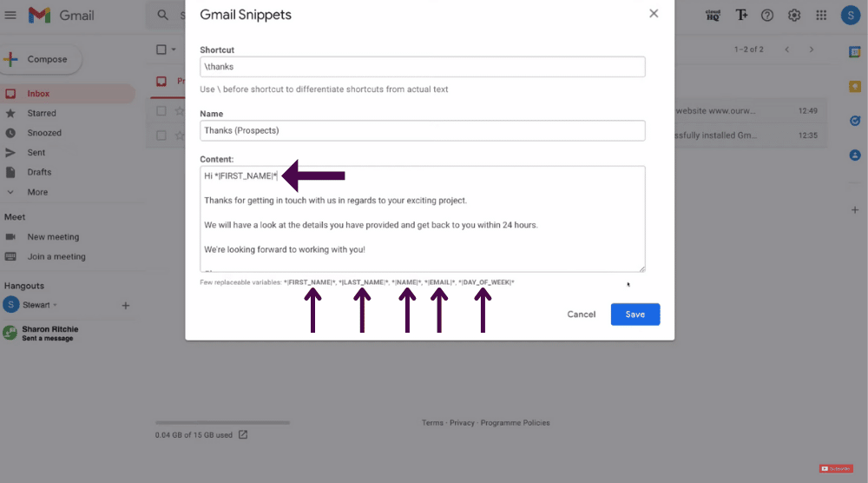Open the email received at 12:49
This screenshot has width=868, height=483.
tap(751, 111)
